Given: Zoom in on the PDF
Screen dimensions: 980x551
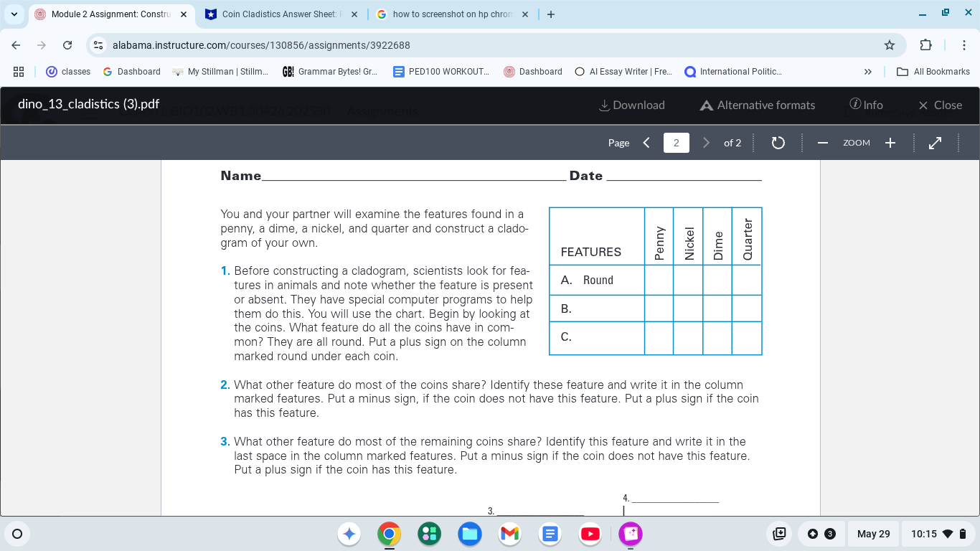Looking at the screenshot, I should click(x=890, y=143).
